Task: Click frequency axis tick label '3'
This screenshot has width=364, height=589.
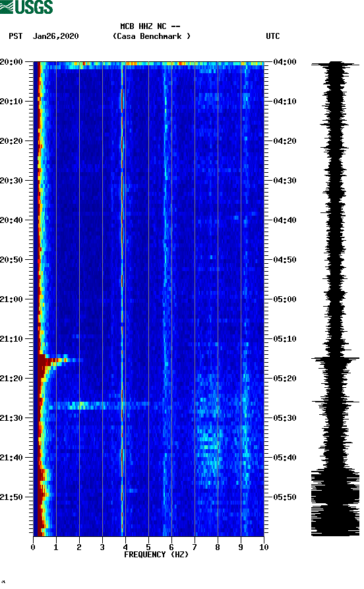Action: [102, 547]
